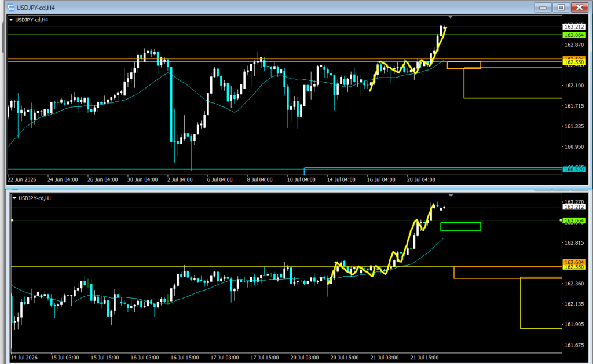The height and width of the screenshot is (364, 593).
Task: Click the 160.950 price axis value
Action: coord(574,146)
